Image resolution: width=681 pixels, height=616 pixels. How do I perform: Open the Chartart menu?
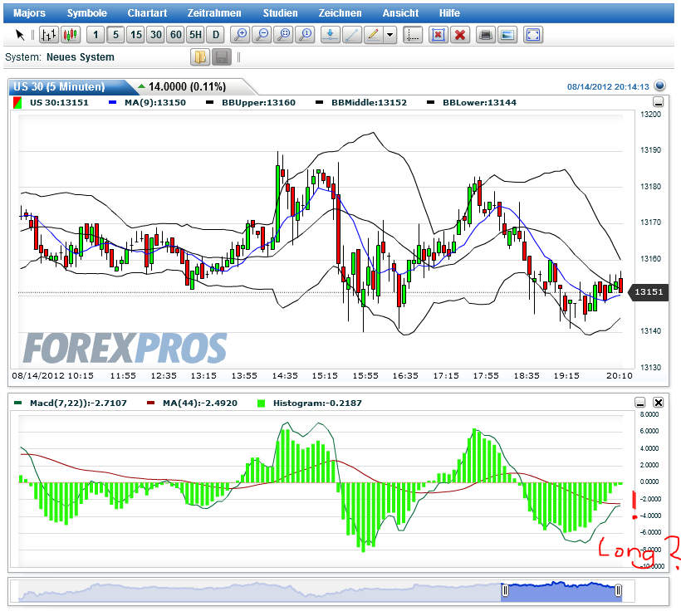click(147, 13)
